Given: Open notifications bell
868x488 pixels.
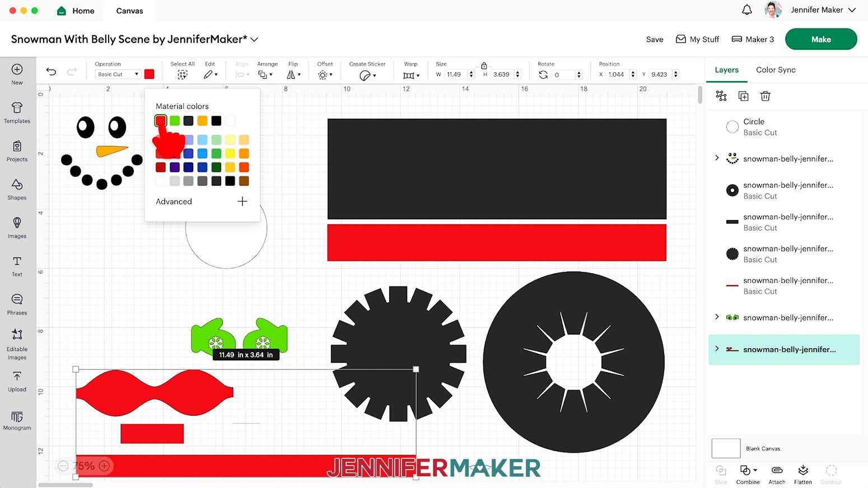Looking at the screenshot, I should [747, 10].
